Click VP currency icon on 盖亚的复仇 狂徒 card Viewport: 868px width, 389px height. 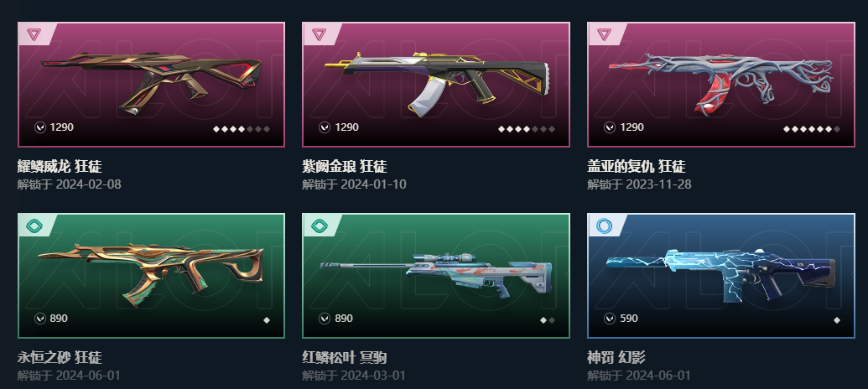610,127
